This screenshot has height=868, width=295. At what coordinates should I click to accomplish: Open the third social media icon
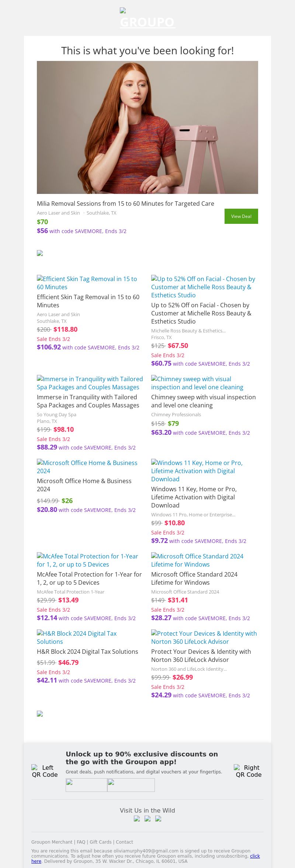tap(158, 819)
